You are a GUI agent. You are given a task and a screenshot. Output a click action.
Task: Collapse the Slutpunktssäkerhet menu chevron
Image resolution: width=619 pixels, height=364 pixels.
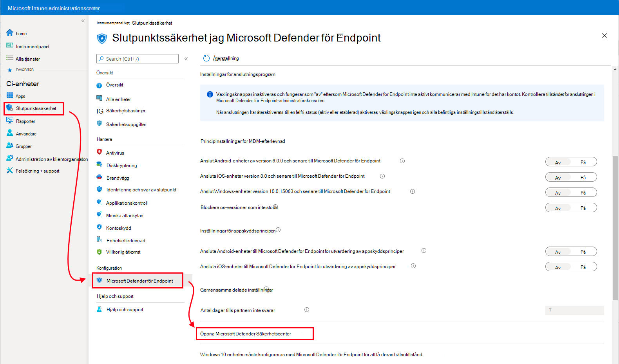(x=186, y=59)
